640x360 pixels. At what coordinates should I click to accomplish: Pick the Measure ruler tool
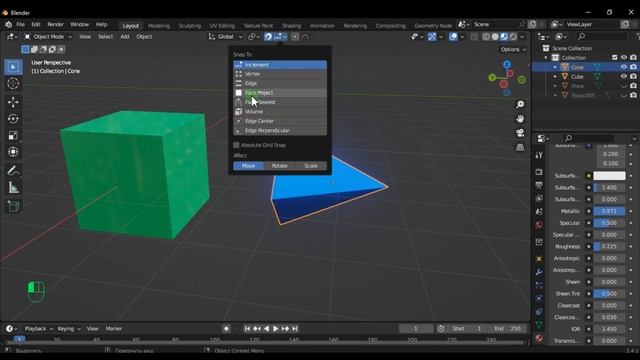(x=13, y=188)
